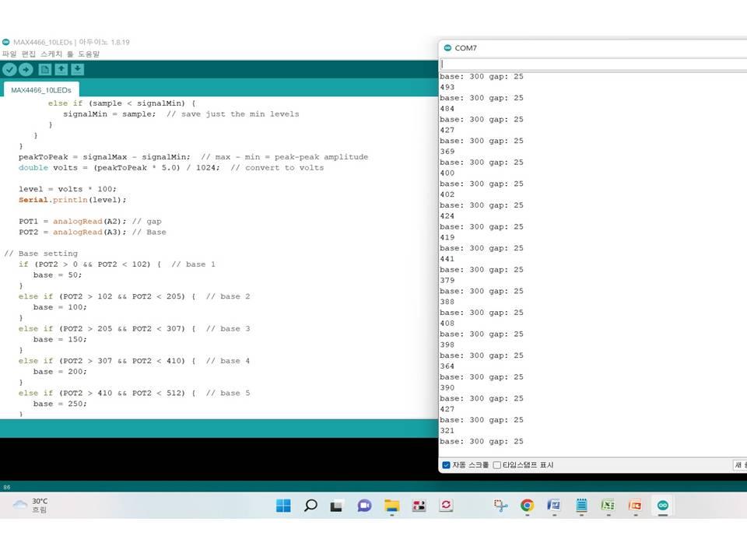Switch to Notepad on the taskbar

tap(581, 506)
